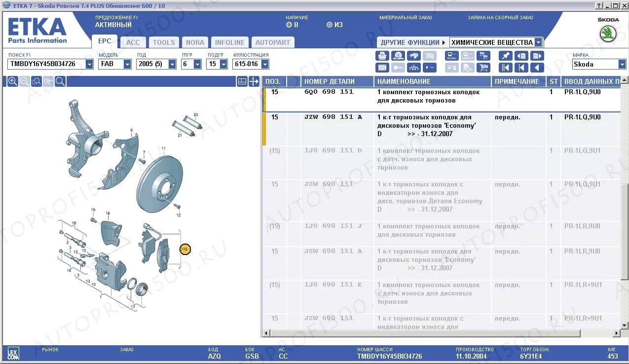The image size is (629, 364).
Task: Open the Модель FAB dropdown
Action: point(127,64)
